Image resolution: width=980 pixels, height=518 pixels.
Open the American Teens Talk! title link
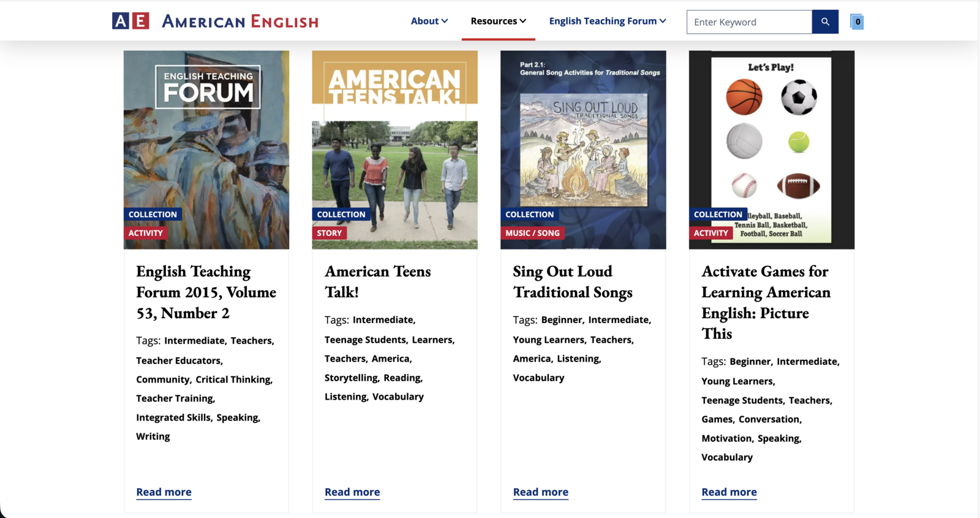(x=377, y=281)
